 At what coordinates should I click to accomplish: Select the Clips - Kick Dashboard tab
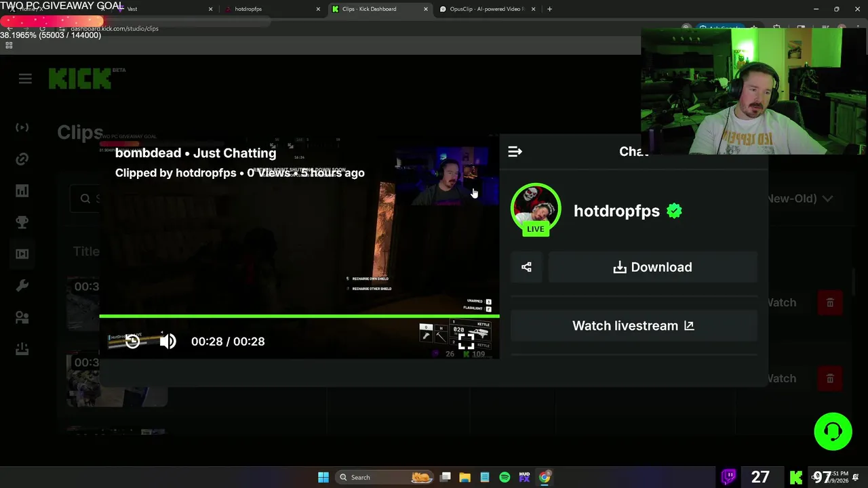pos(380,9)
